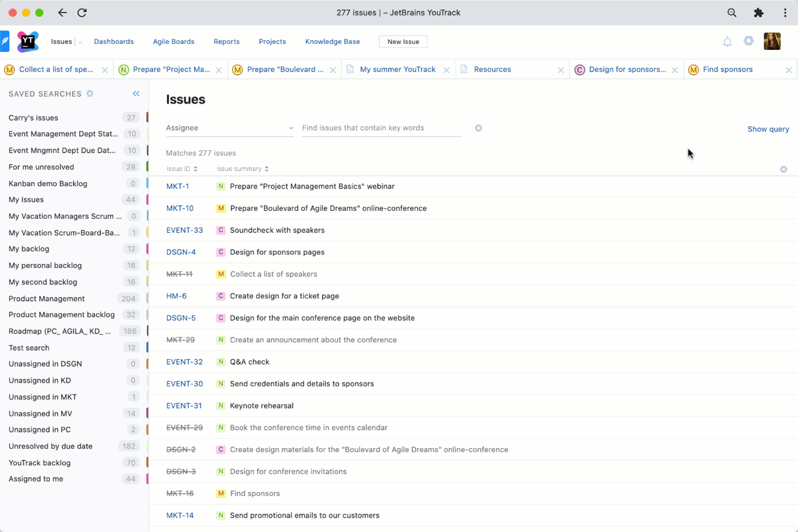
Task: Open the Assignee filter dropdown
Action: click(229, 128)
